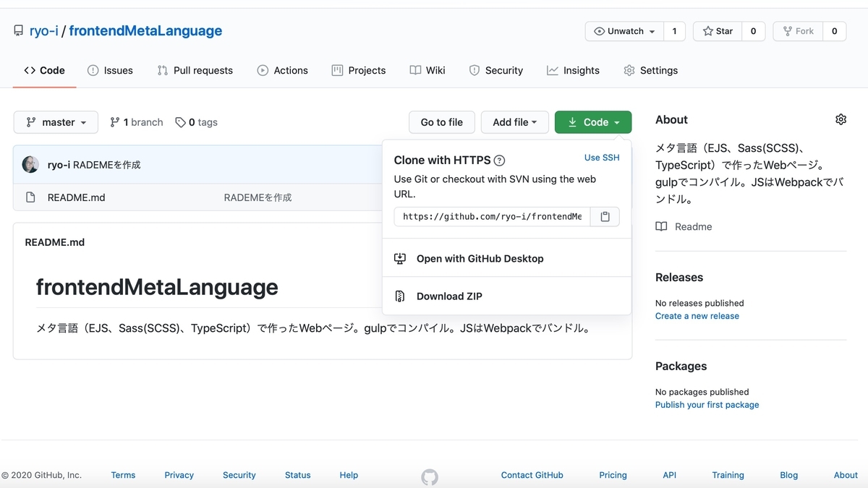Image resolution: width=868 pixels, height=488 pixels.
Task: Choose Open with GitHub Desktop
Action: pyautogui.click(x=480, y=258)
